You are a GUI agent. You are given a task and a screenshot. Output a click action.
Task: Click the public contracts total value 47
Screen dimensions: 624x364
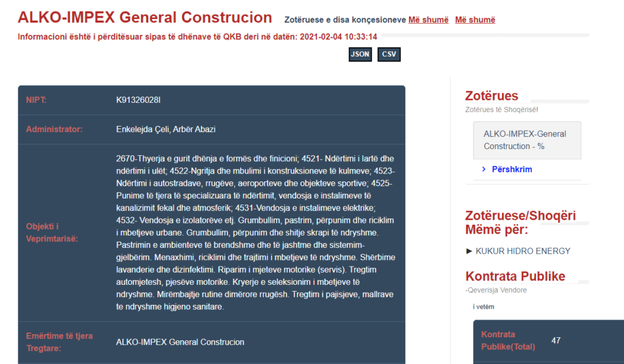pos(556,340)
